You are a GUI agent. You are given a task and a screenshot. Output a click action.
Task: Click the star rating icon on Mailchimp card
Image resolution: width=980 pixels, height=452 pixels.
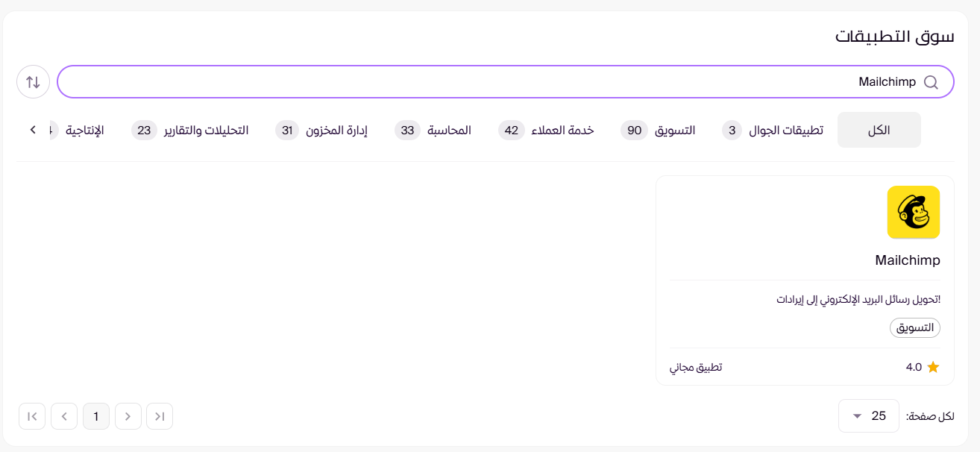(x=933, y=366)
